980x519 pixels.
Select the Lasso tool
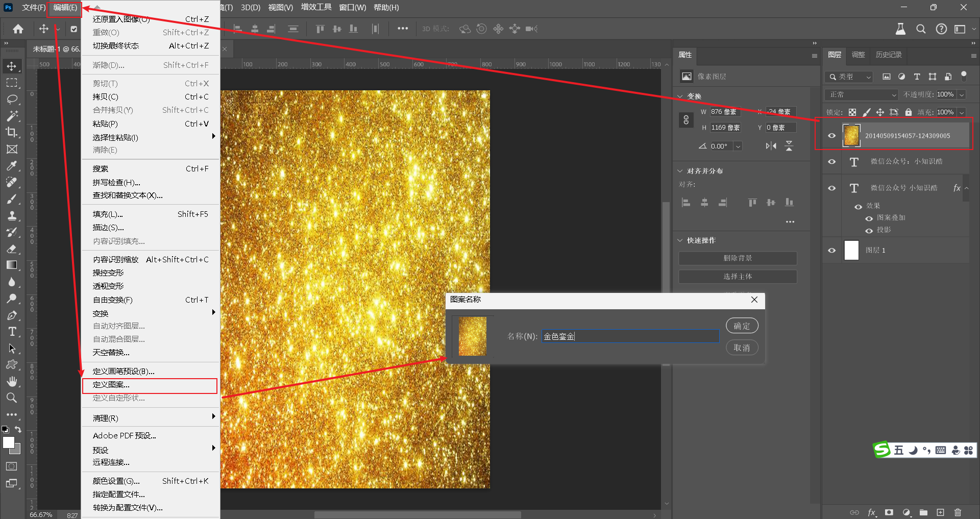coord(12,99)
